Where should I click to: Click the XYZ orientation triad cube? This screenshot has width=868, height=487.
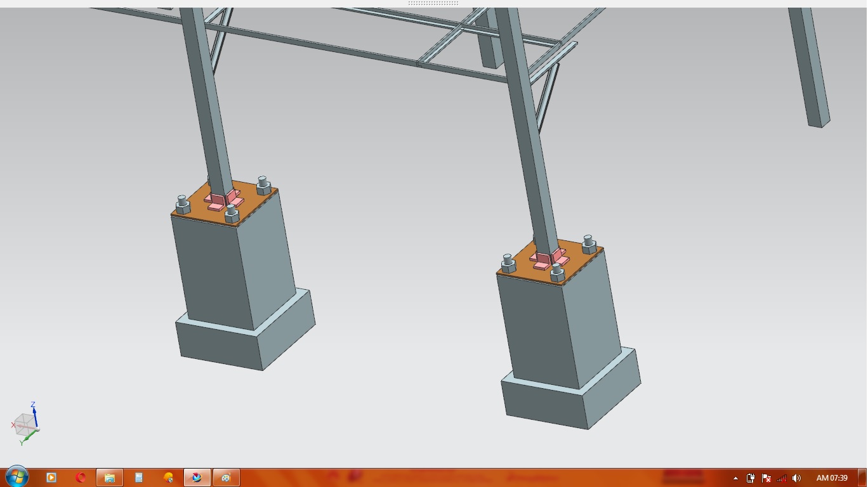[25, 424]
